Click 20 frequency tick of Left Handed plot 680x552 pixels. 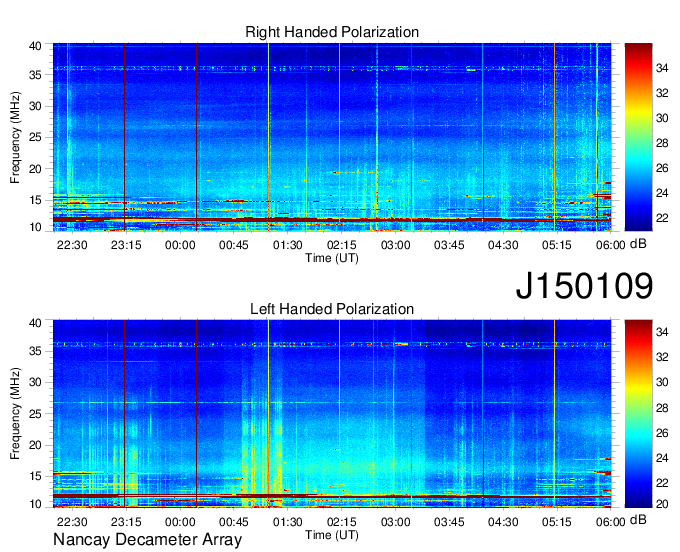35,445
